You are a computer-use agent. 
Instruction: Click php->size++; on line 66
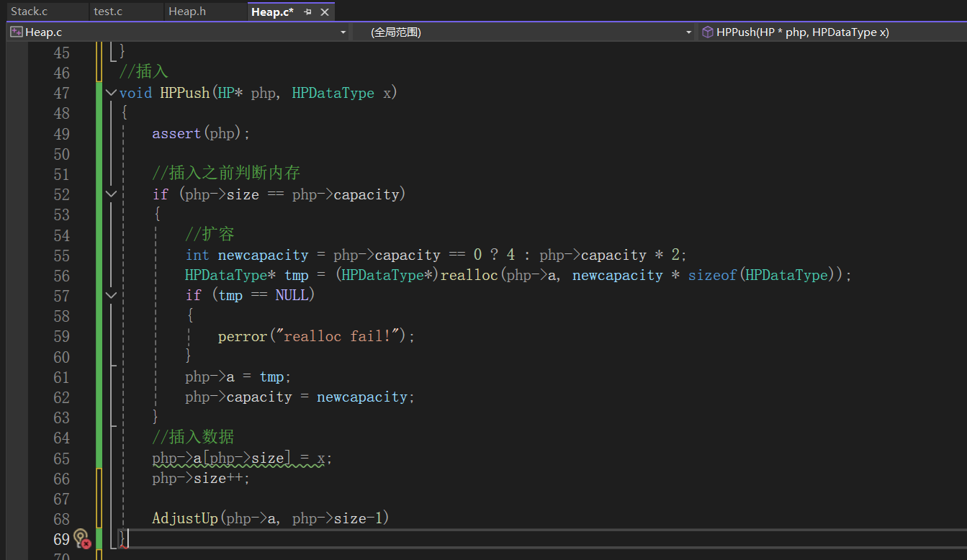[x=201, y=479]
